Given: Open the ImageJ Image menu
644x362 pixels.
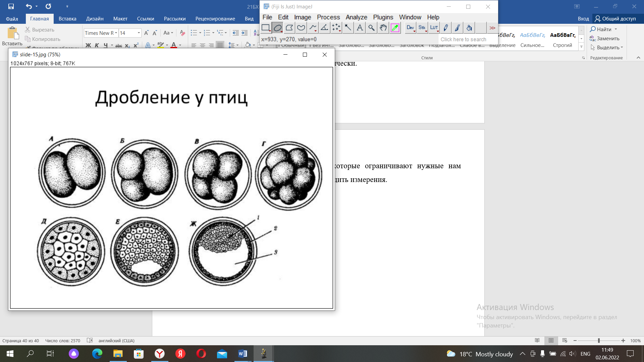Looking at the screenshot, I should [303, 17].
